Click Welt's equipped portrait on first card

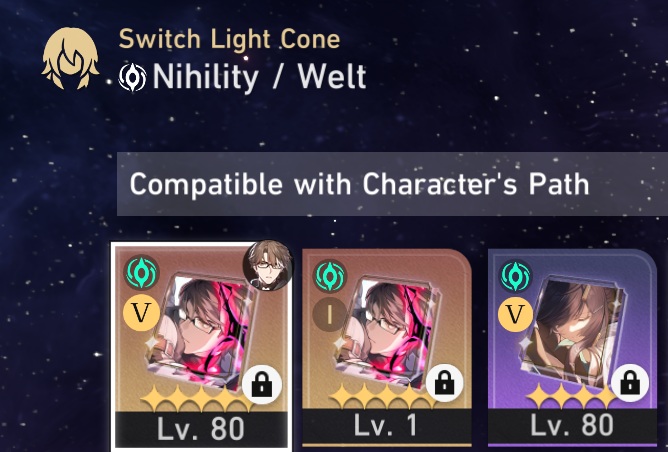pyautogui.click(x=268, y=265)
